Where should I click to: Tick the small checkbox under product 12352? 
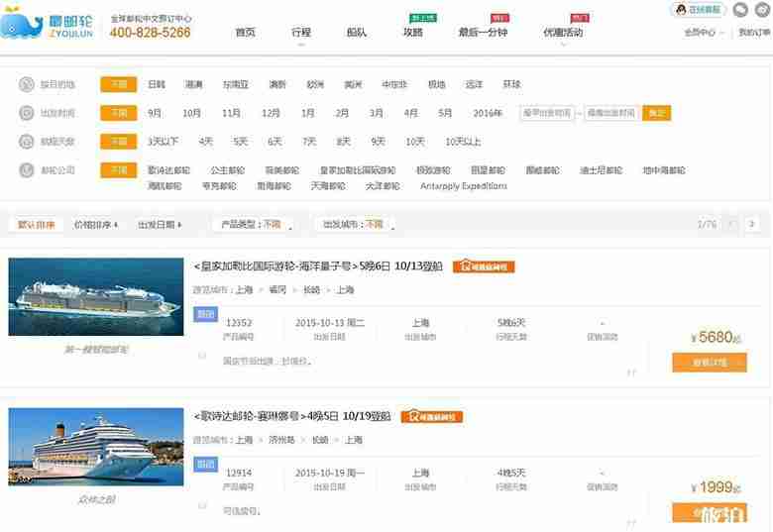pos(202,355)
